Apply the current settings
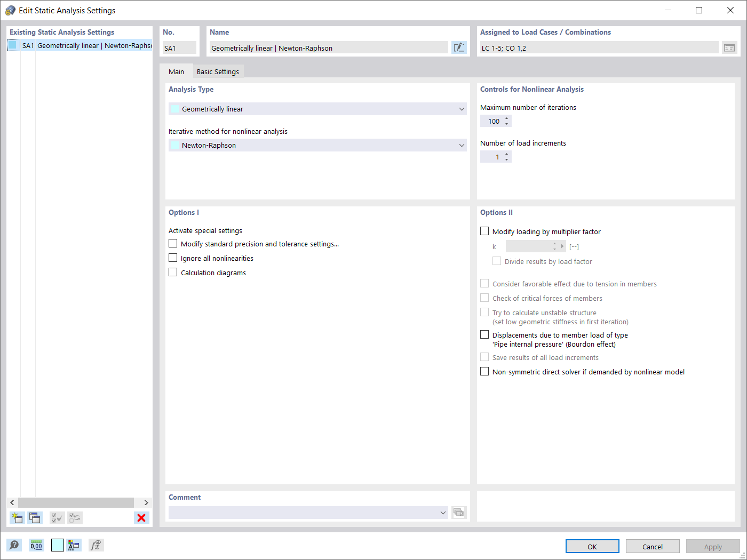 click(x=713, y=546)
